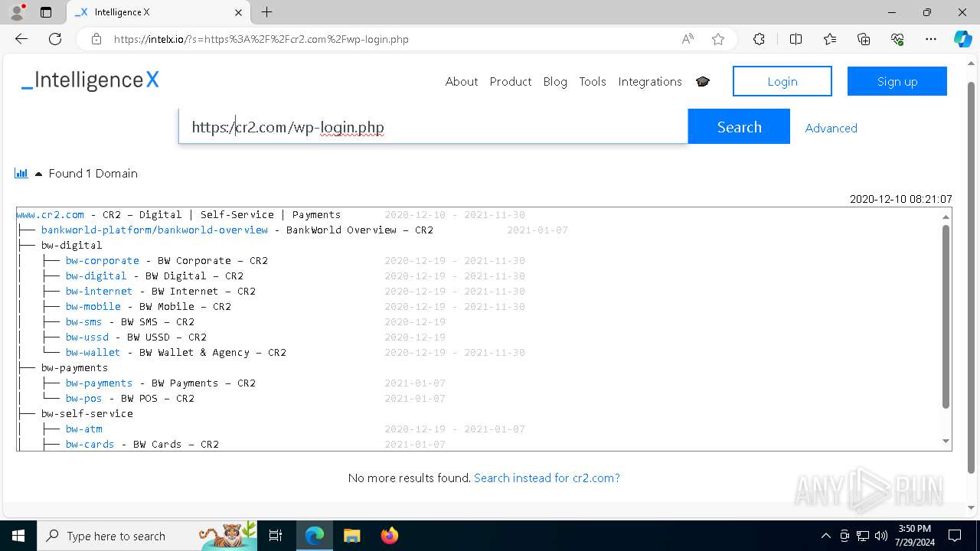This screenshot has width=980, height=551.
Task: Open the Windows Start menu
Action: click(x=18, y=536)
